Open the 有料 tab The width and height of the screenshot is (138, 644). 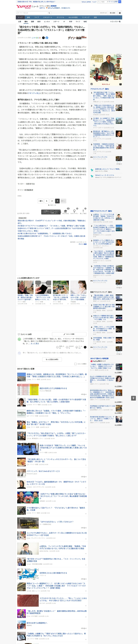click(x=95, y=17)
